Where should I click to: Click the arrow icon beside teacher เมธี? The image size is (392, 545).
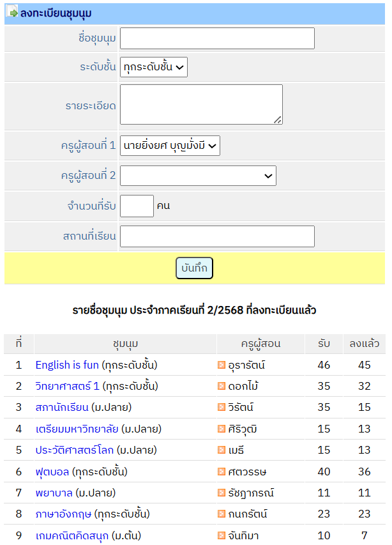tap(222, 450)
